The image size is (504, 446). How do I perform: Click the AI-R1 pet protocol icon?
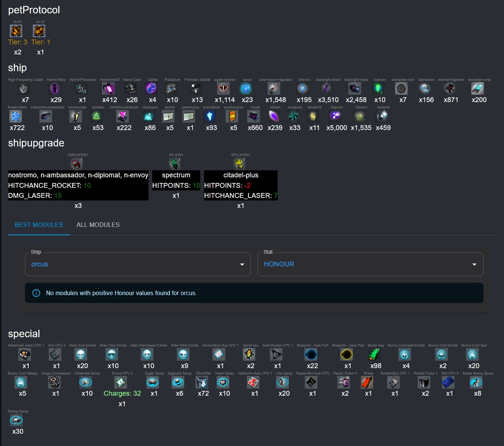(x=16, y=31)
